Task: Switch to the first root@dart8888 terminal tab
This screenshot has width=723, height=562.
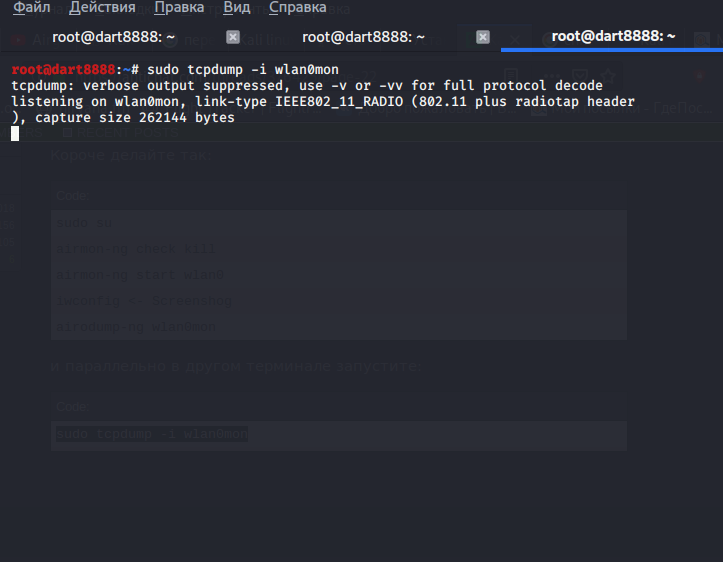Action: pos(114,37)
